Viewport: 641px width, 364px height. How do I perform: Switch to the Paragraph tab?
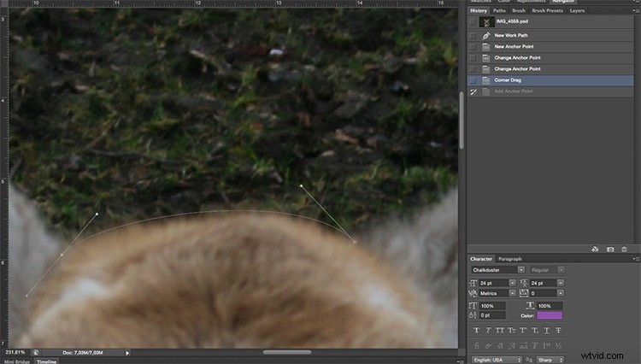click(509, 259)
